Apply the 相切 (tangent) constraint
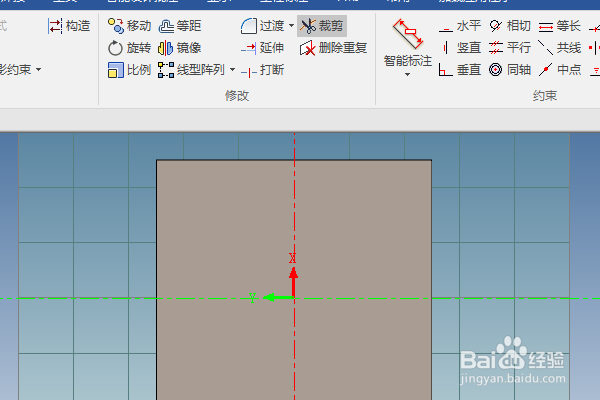The image size is (600, 400). click(x=510, y=26)
